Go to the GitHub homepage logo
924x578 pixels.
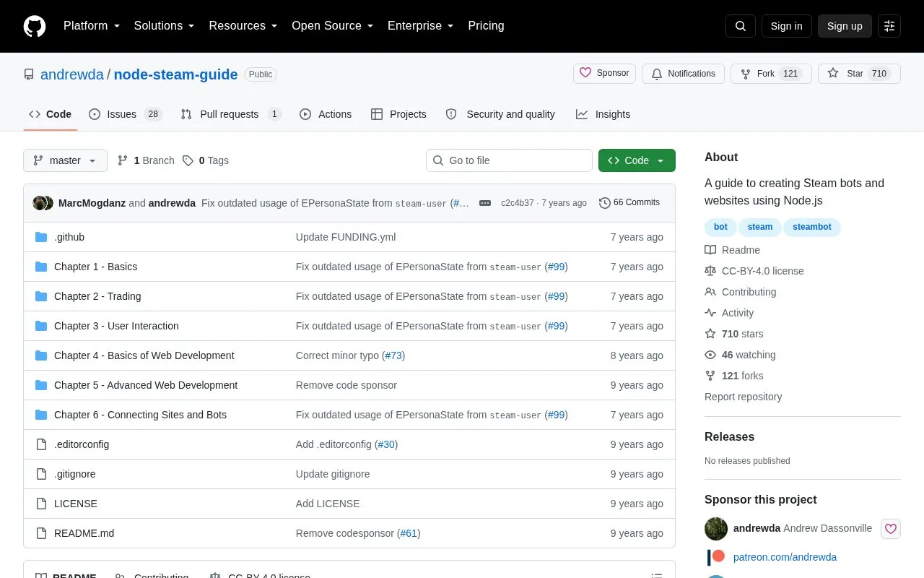click(x=35, y=26)
